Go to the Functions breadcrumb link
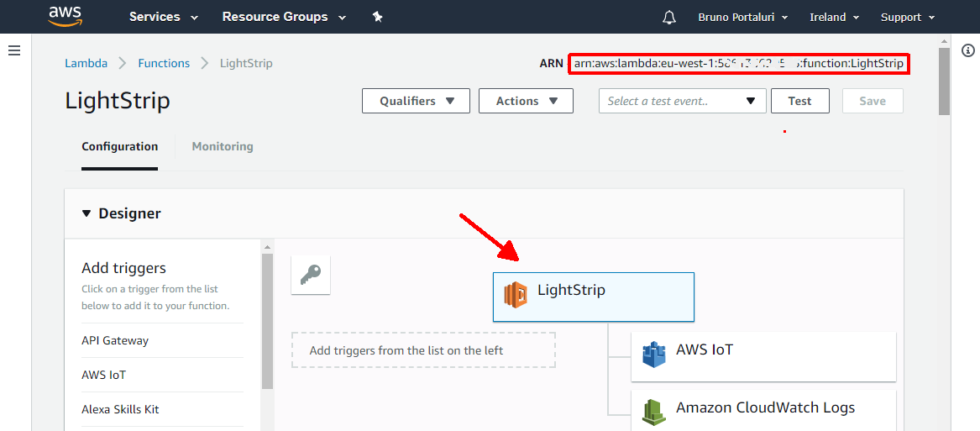 164,63
